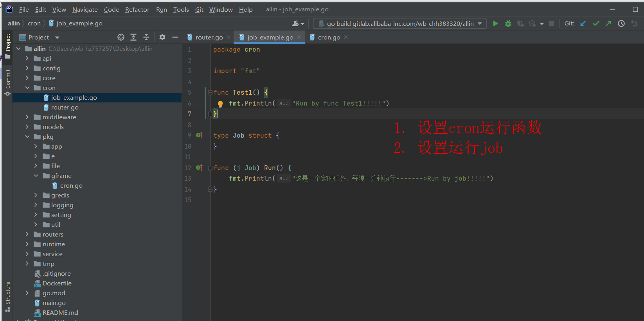Image resolution: width=644 pixels, height=321 pixels.
Task: Locate opened file with crosshair icon
Action: point(121,37)
